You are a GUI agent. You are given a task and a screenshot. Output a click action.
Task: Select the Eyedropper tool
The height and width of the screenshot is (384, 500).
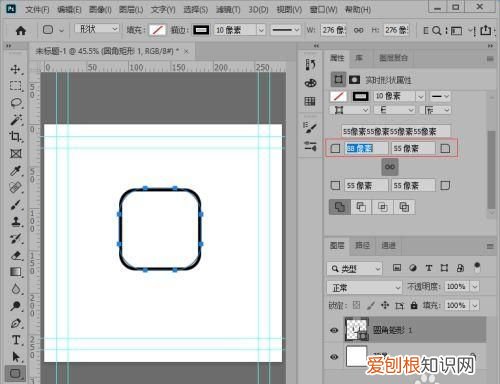coord(15,171)
